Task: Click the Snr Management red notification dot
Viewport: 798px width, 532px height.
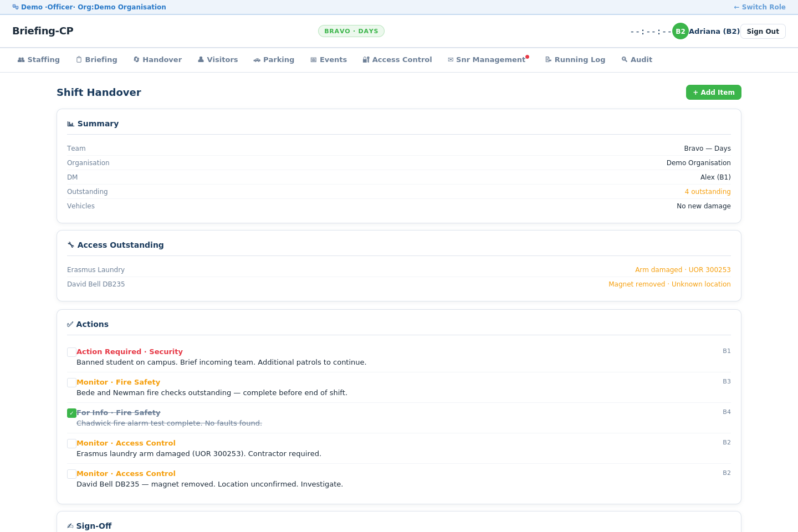Action: click(x=528, y=57)
